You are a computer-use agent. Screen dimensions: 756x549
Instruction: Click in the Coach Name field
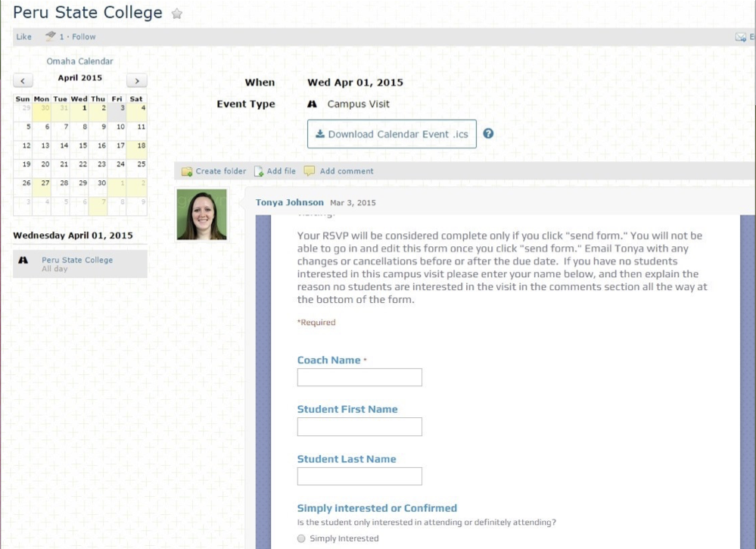pyautogui.click(x=359, y=377)
